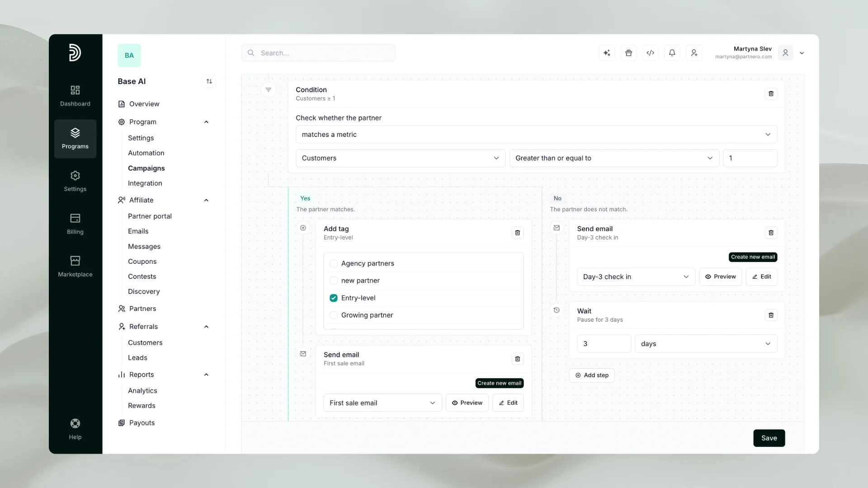Go to Partner portal
The height and width of the screenshot is (488, 868).
[x=150, y=216]
